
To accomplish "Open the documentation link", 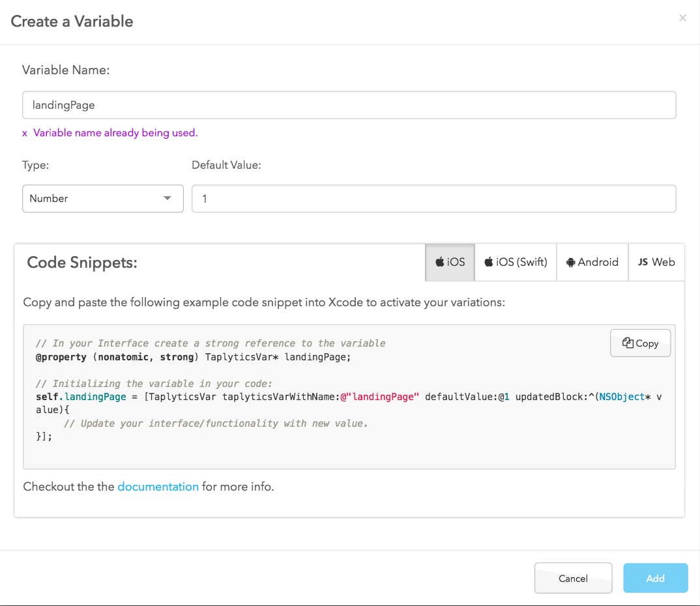I will [158, 487].
